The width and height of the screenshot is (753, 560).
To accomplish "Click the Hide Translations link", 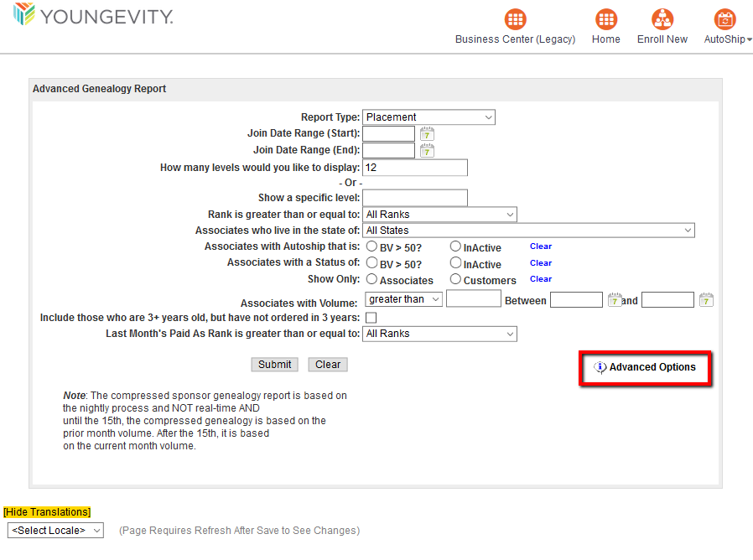I will click(47, 512).
